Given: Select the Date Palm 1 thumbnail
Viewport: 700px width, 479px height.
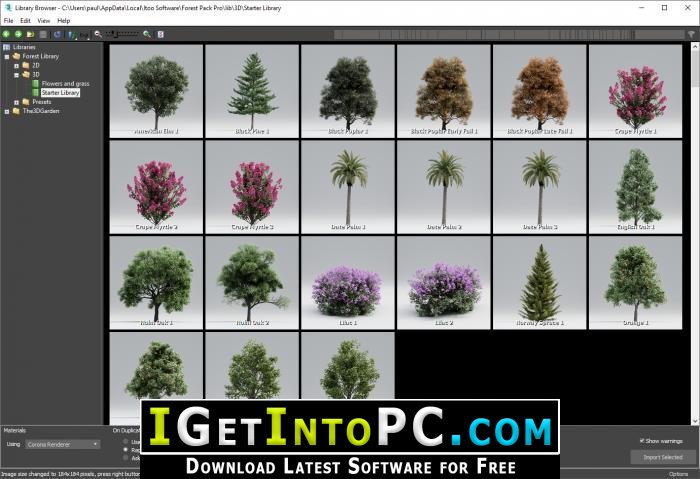Looking at the screenshot, I should (x=347, y=186).
